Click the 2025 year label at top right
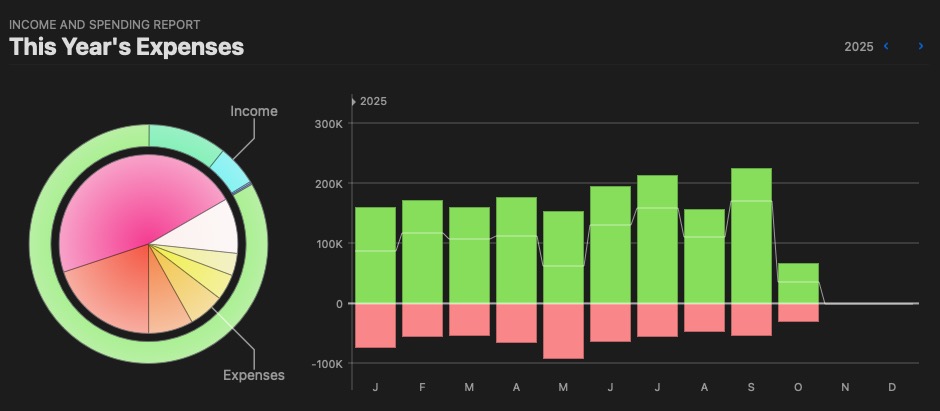940x411 pixels. [858, 47]
